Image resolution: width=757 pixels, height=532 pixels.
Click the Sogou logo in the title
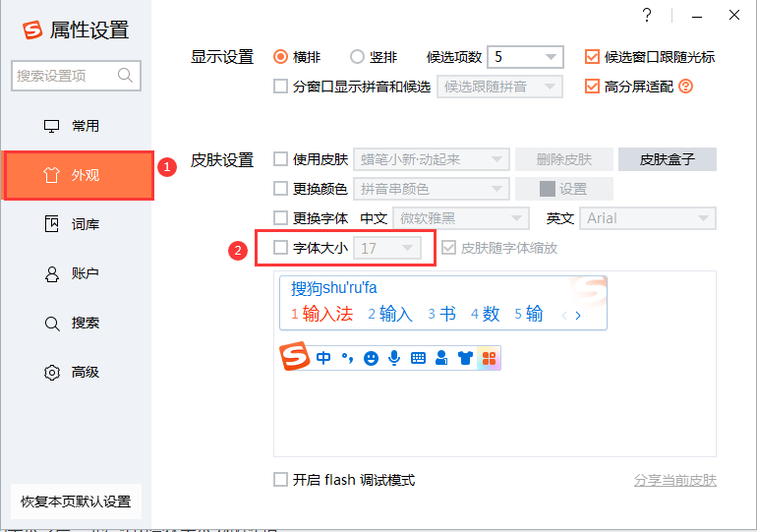click(x=32, y=30)
